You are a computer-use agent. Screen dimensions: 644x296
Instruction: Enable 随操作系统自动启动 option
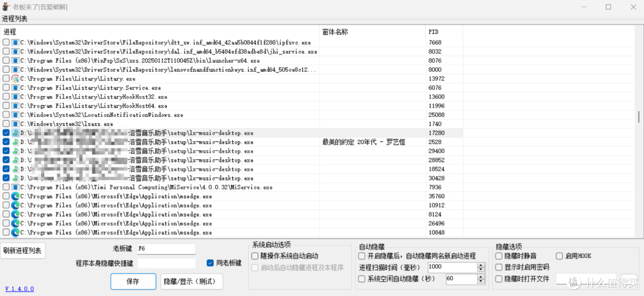[x=255, y=256]
